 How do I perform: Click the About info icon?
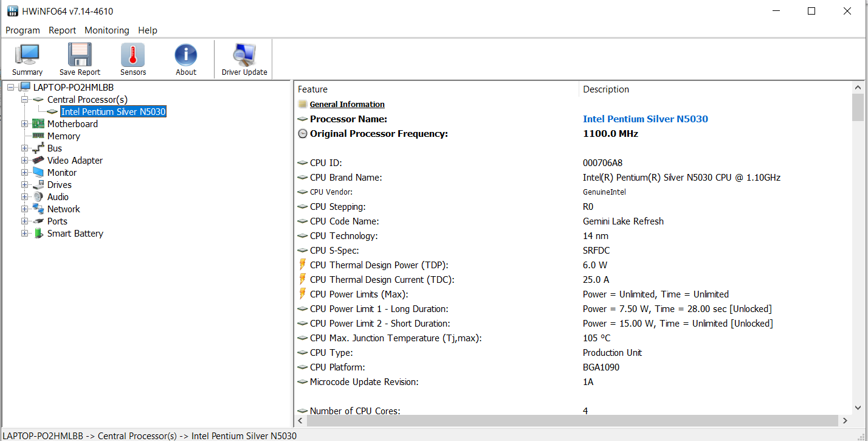(x=185, y=55)
